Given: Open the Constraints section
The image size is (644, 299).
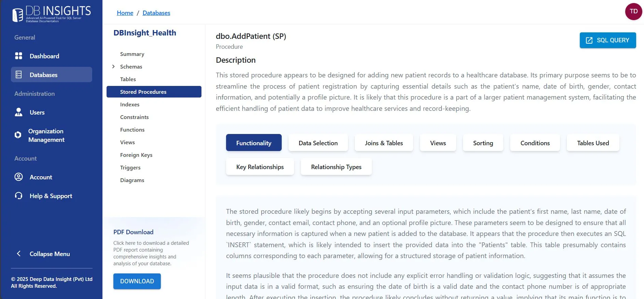Looking at the screenshot, I should pos(135,117).
